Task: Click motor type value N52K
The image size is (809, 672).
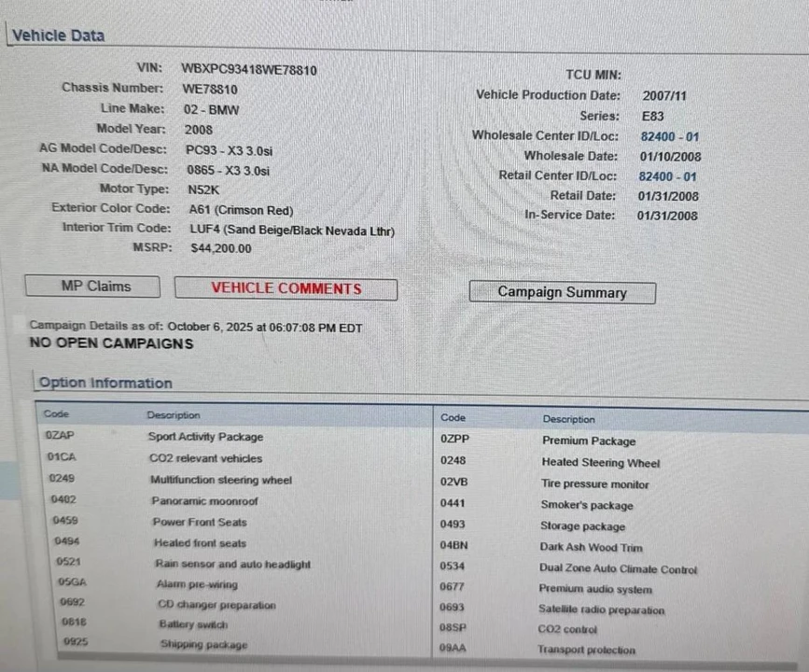Action: [x=203, y=190]
